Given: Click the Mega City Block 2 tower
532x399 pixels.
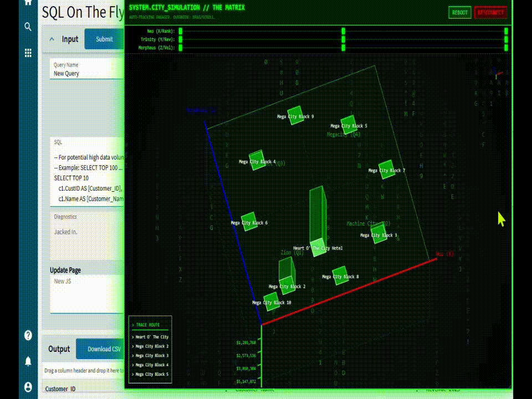Looking at the screenshot, I should pos(287,275).
